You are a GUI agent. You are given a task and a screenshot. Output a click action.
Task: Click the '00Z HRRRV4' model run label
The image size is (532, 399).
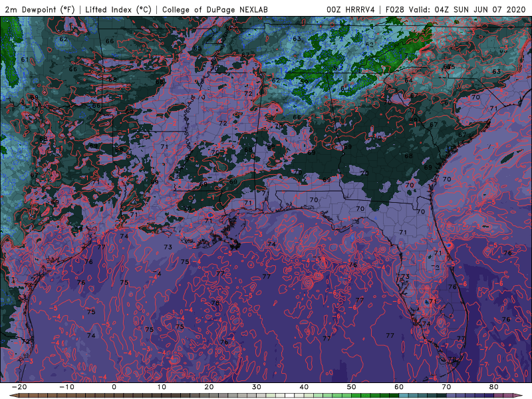tap(350, 9)
